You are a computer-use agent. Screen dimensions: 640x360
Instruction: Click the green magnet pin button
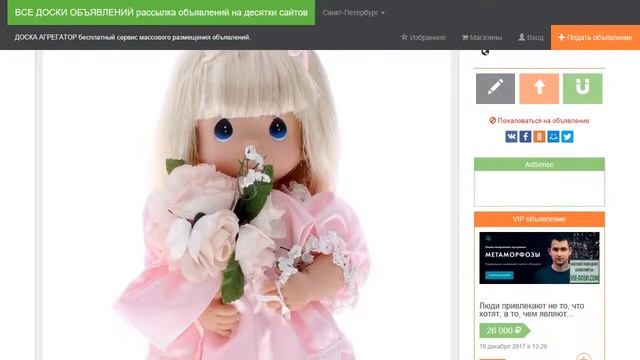point(582,89)
